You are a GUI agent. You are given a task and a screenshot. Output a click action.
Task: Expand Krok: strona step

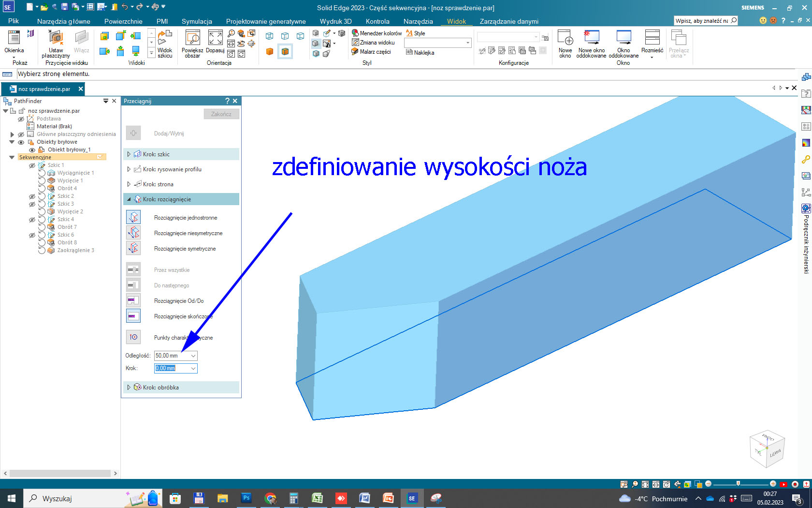point(129,184)
